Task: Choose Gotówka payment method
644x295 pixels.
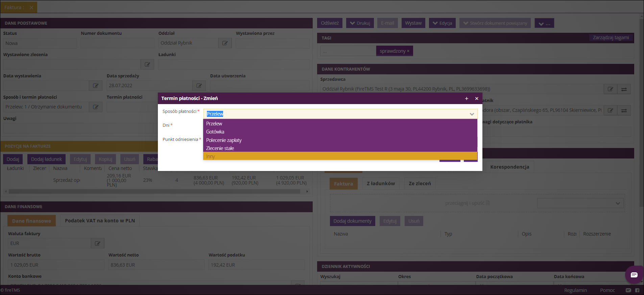Action: 340,132
